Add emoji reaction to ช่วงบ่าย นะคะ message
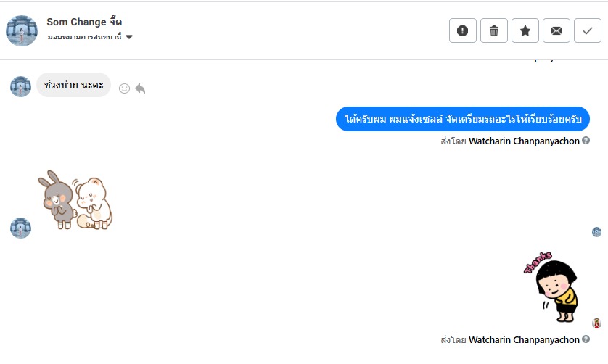Screen dimensions: 608x364 click(x=124, y=88)
